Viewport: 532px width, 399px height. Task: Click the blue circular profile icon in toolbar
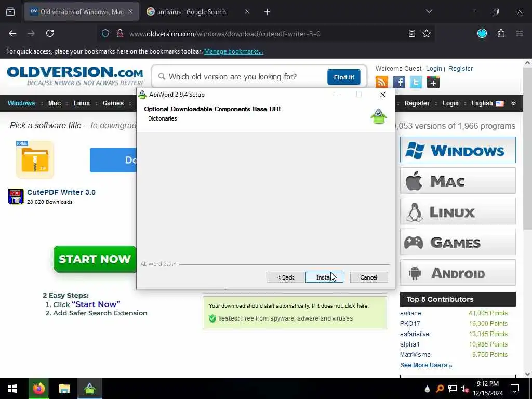tap(482, 33)
